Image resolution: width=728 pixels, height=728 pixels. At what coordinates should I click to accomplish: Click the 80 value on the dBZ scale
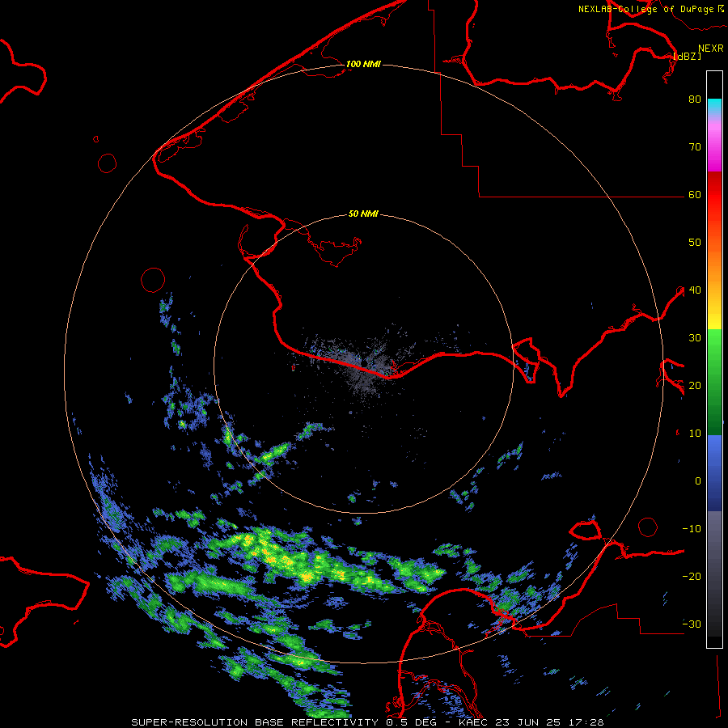[695, 99]
